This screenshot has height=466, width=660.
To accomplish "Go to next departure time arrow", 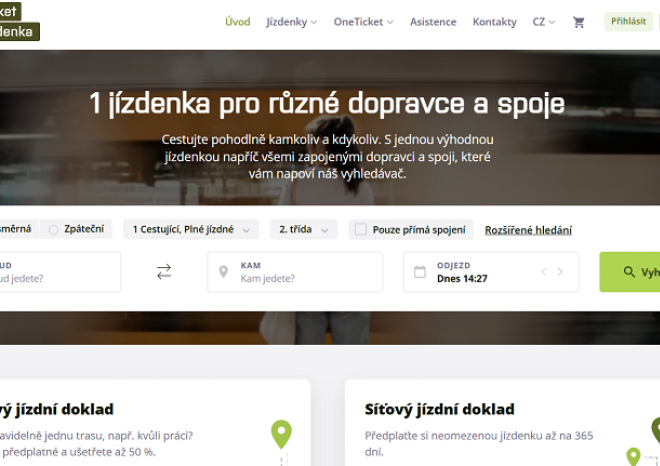I will (560, 272).
